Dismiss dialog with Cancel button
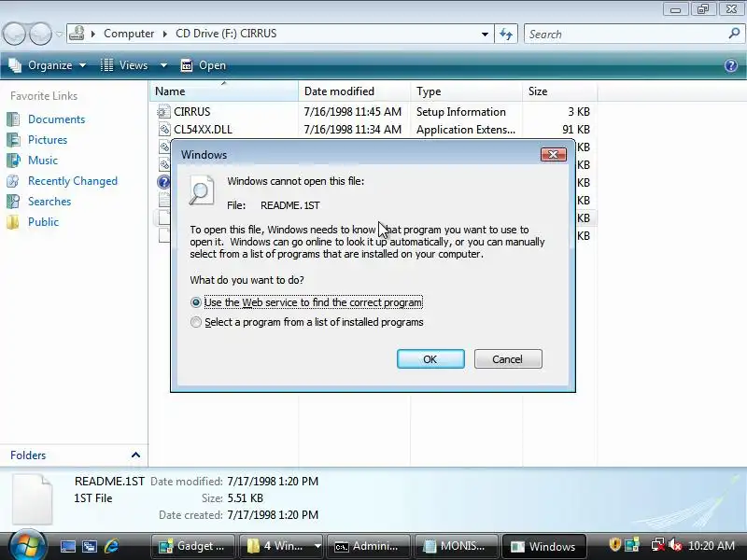This screenshot has width=747, height=560. pos(508,359)
